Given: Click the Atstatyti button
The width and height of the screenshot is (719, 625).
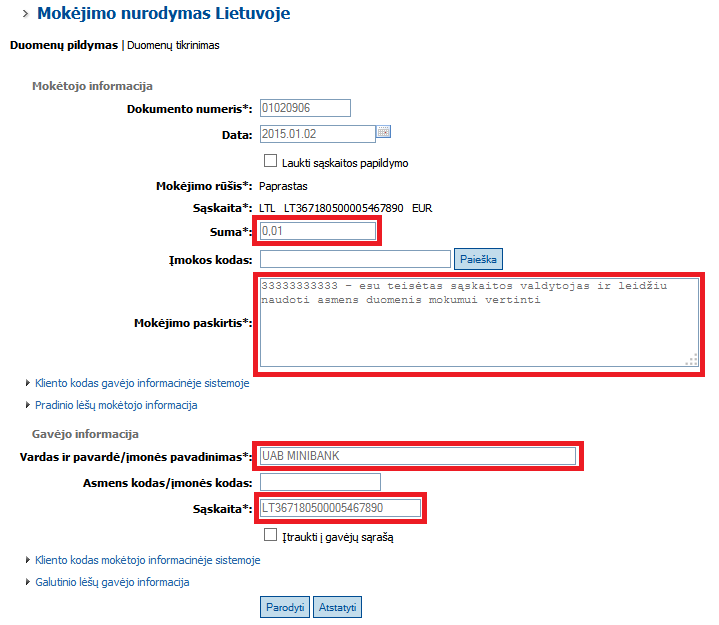Looking at the screenshot, I should (x=337, y=607).
